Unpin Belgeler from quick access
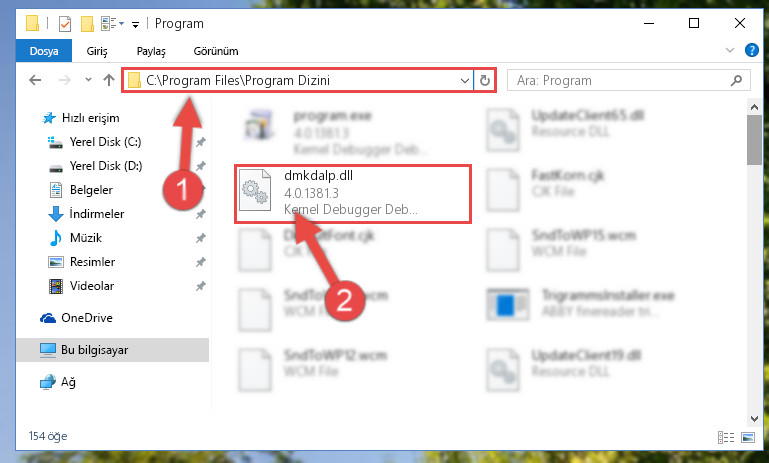This screenshot has width=769, height=463. [203, 190]
